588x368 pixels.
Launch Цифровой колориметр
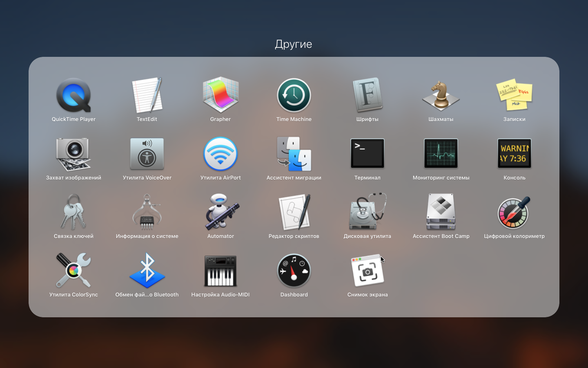(514, 212)
